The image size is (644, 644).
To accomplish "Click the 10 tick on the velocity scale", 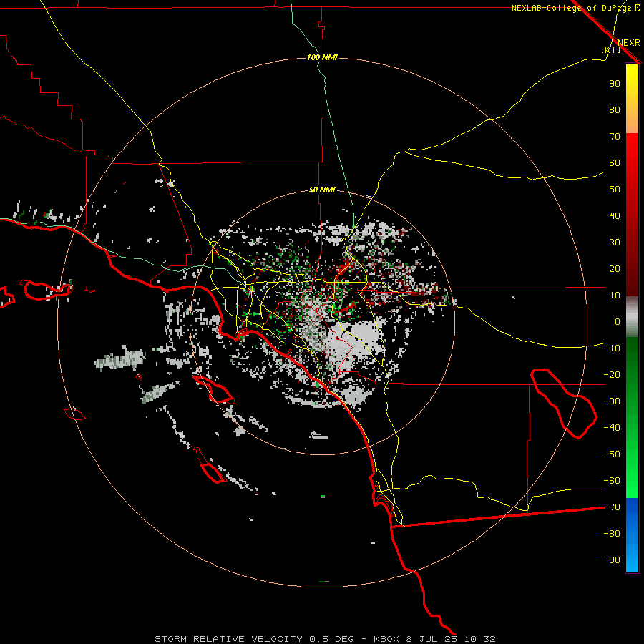I will pyautogui.click(x=615, y=296).
